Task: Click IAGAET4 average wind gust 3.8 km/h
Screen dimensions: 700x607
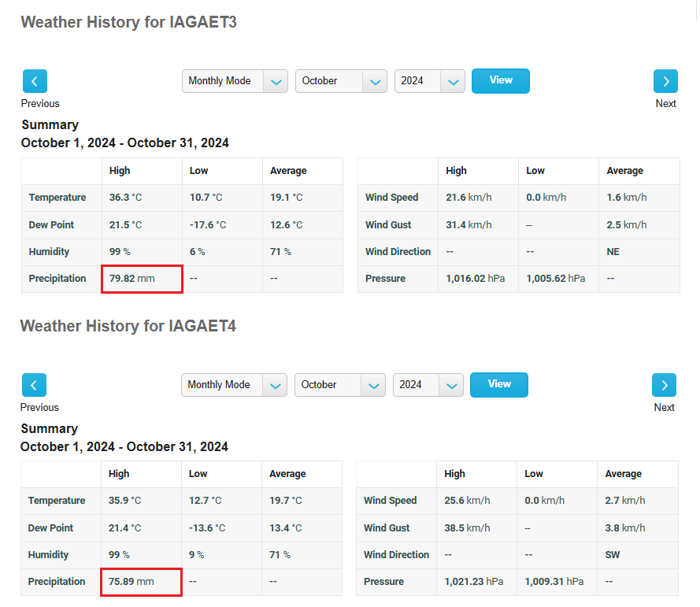Action: (625, 528)
